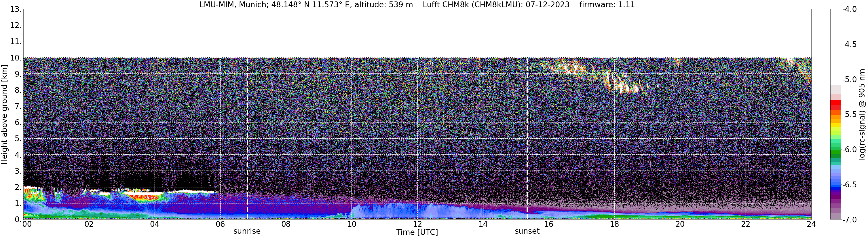Viewport: 868px width, 238px height.
Task: Click the '8.' tick on the height axis
Action: coord(18,90)
